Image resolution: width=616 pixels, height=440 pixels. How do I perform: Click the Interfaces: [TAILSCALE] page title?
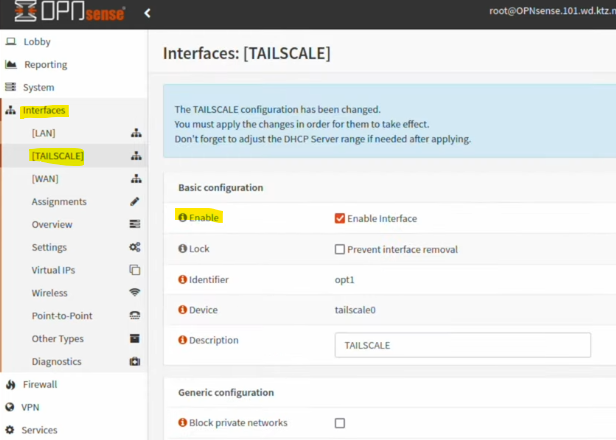click(247, 53)
